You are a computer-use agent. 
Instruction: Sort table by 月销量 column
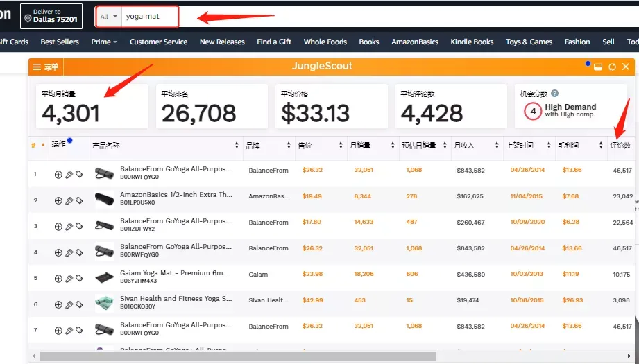pyautogui.click(x=373, y=146)
